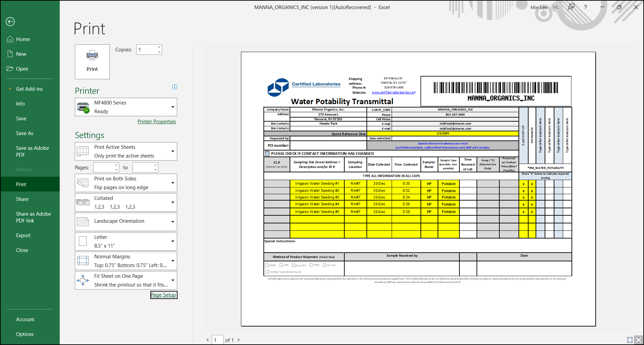Screen dimensions: 644x345
Task: Select New in the sidebar
Action: [x=30, y=54]
